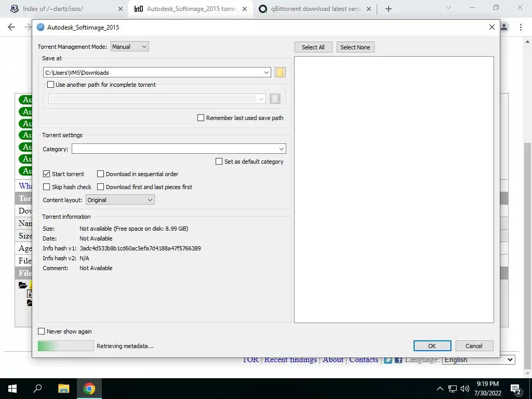This screenshot has width=532, height=399.
Task: Open the Content layout dropdown
Action: pos(120,200)
